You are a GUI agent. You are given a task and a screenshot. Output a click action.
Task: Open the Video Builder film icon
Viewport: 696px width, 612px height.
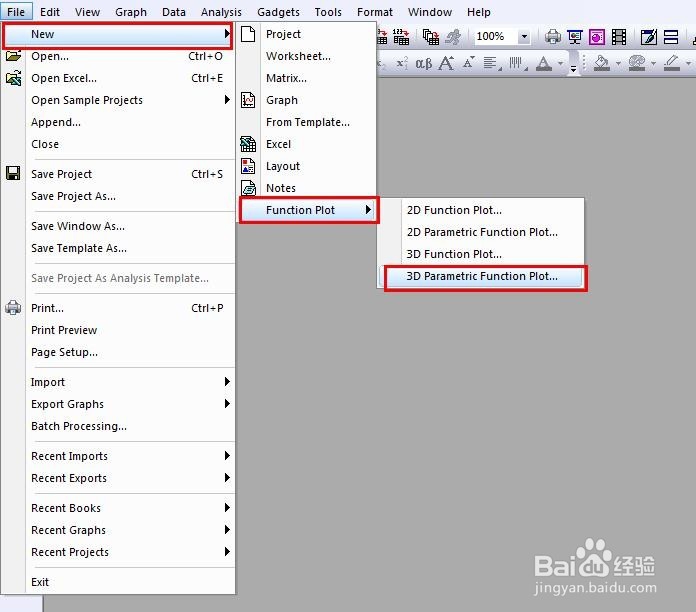click(x=619, y=36)
